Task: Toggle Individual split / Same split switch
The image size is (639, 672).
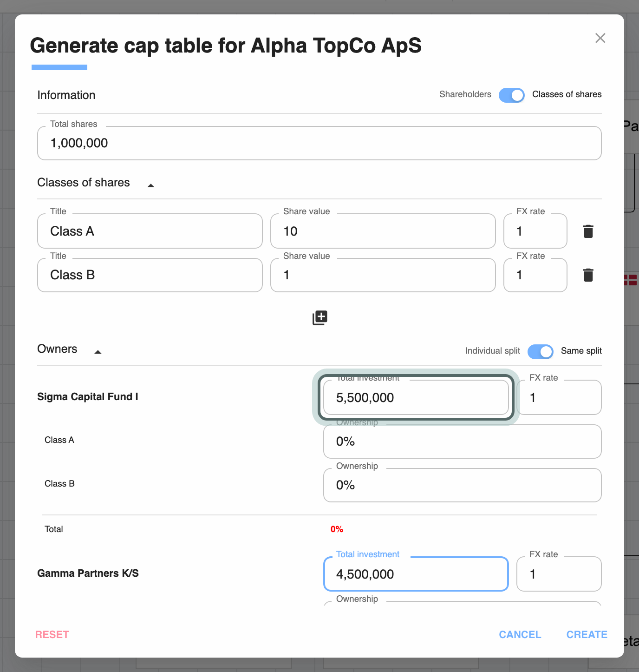Action: pyautogui.click(x=541, y=351)
